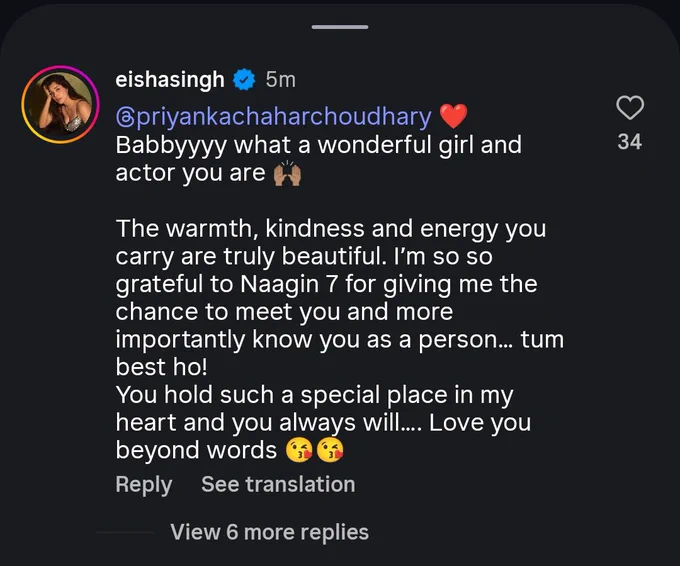Viewport: 680px width, 566px height.
Task: Open the eishasingh username profile
Action: click(x=170, y=80)
